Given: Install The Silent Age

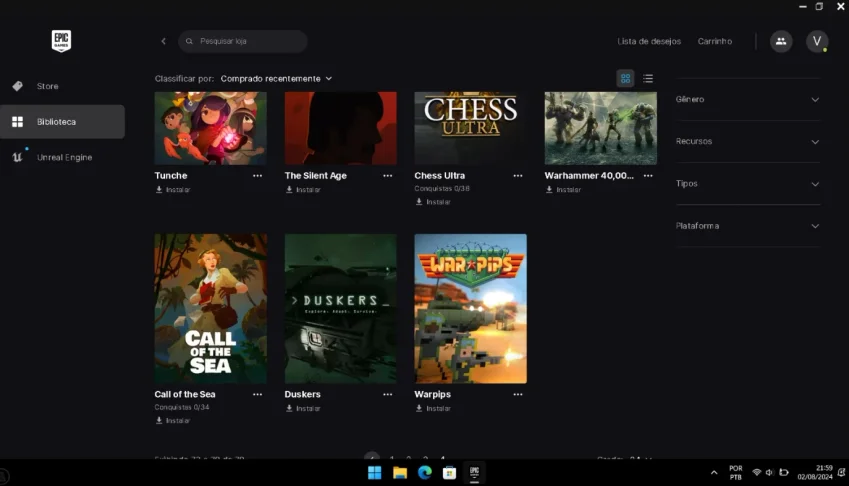Looking at the screenshot, I should (x=303, y=189).
